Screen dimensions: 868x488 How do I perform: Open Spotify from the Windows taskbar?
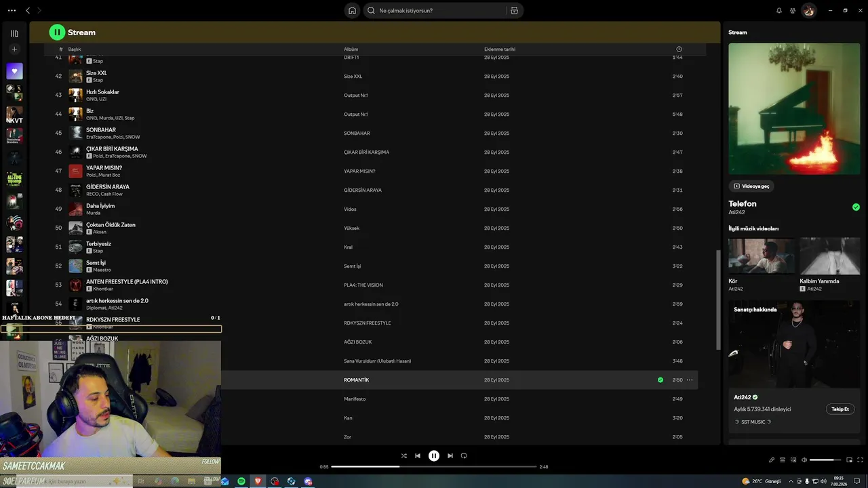[x=241, y=481]
